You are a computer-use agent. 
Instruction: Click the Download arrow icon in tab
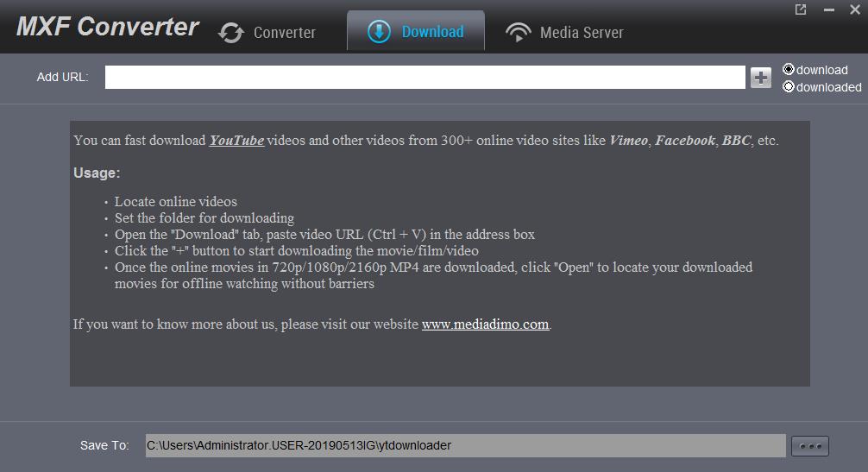point(379,32)
